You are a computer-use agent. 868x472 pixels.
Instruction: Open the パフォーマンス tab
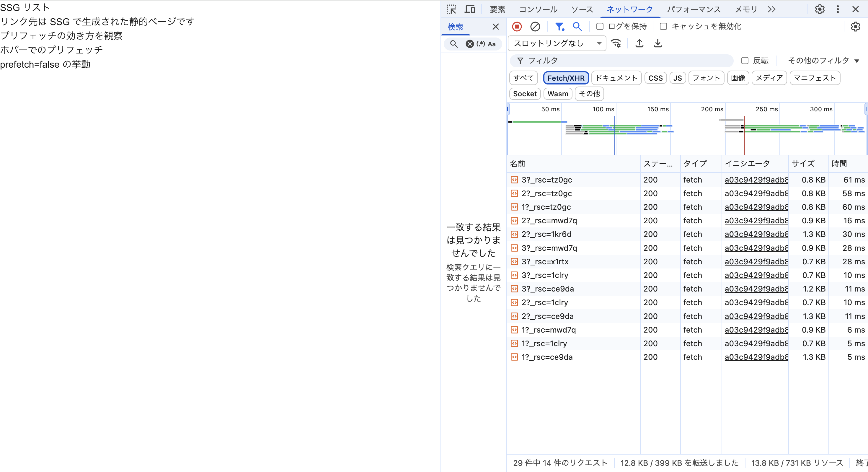[x=694, y=9]
